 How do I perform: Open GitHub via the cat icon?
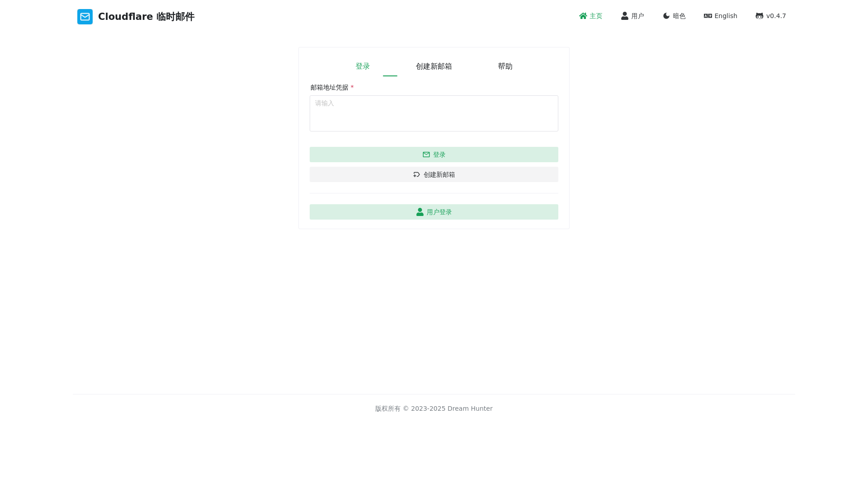click(759, 16)
